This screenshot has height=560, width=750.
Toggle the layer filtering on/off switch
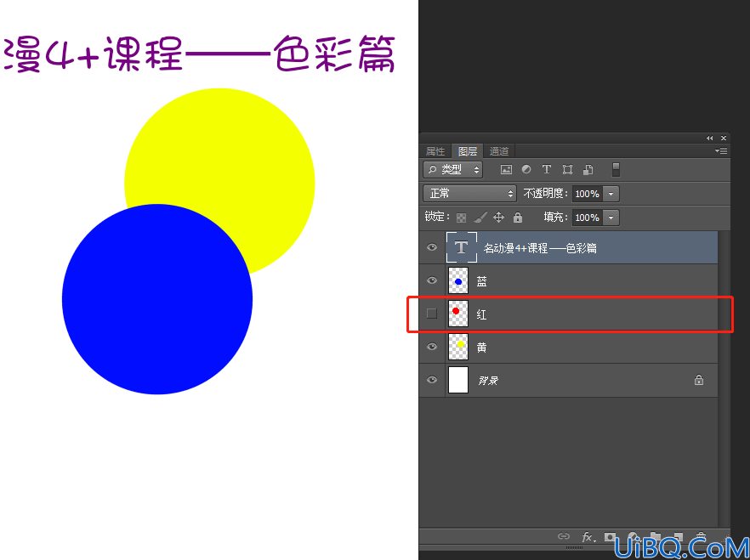click(616, 170)
